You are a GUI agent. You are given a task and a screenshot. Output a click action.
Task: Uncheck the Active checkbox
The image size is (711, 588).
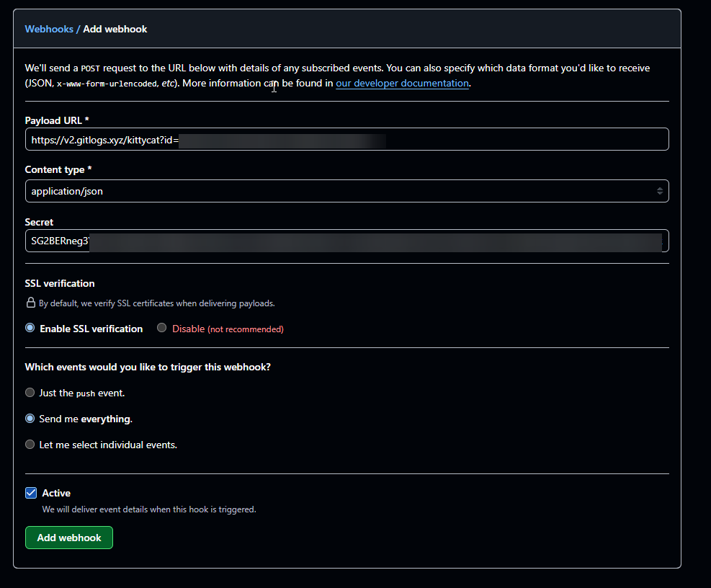[x=31, y=492]
